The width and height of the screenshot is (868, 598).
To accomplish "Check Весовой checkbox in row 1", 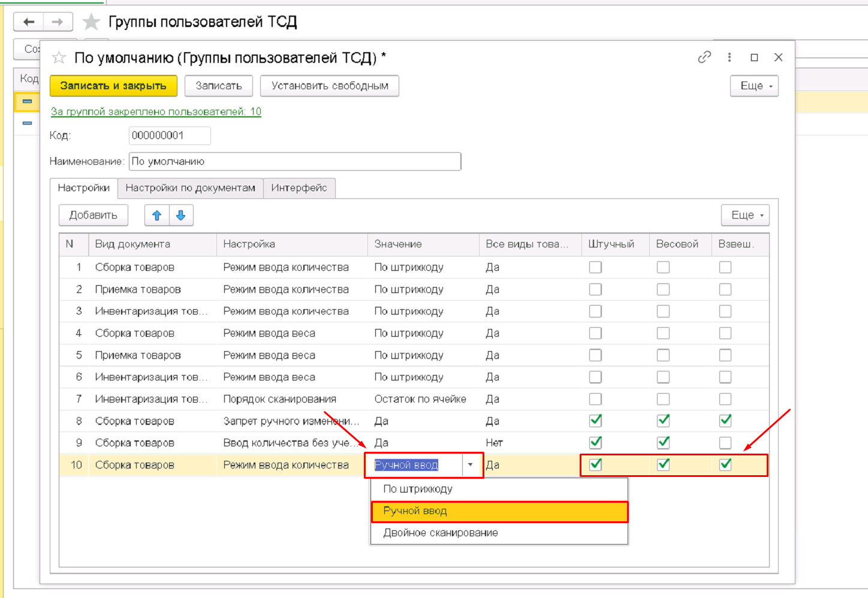I will 663,267.
